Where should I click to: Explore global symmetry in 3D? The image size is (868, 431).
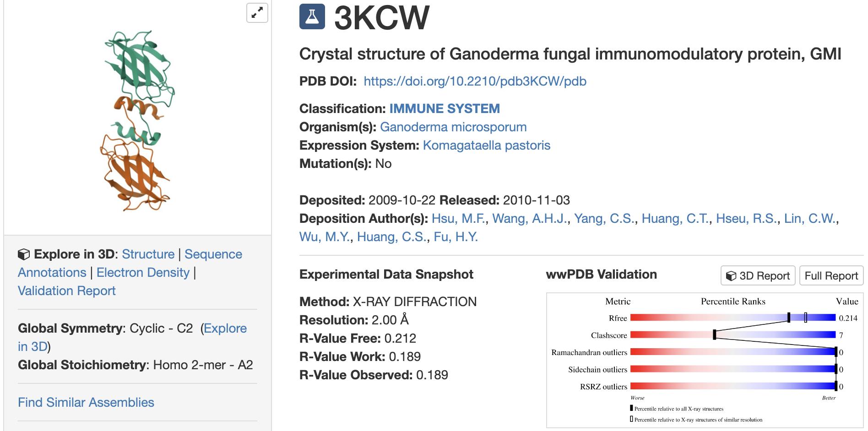[132, 338]
